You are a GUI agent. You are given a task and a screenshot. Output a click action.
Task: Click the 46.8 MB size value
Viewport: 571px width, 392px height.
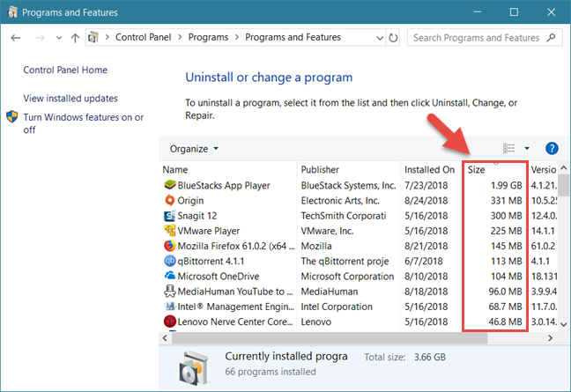coord(506,322)
